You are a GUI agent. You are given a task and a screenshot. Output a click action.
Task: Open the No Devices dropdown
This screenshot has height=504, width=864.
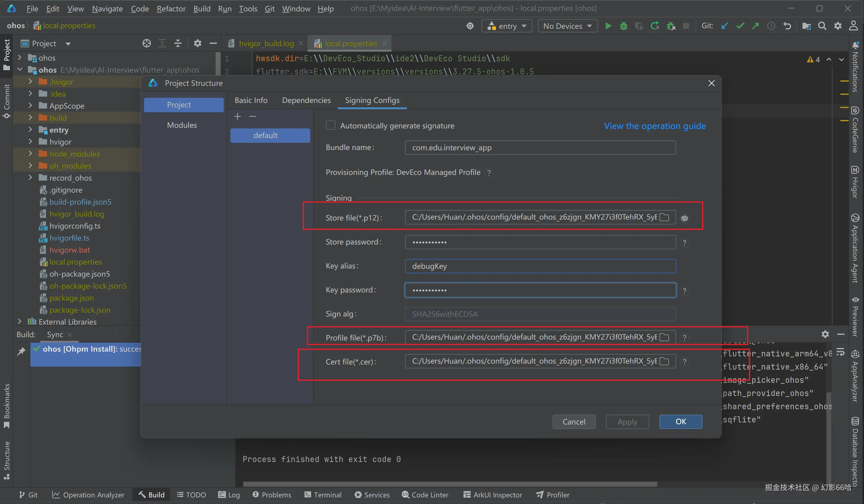567,26
